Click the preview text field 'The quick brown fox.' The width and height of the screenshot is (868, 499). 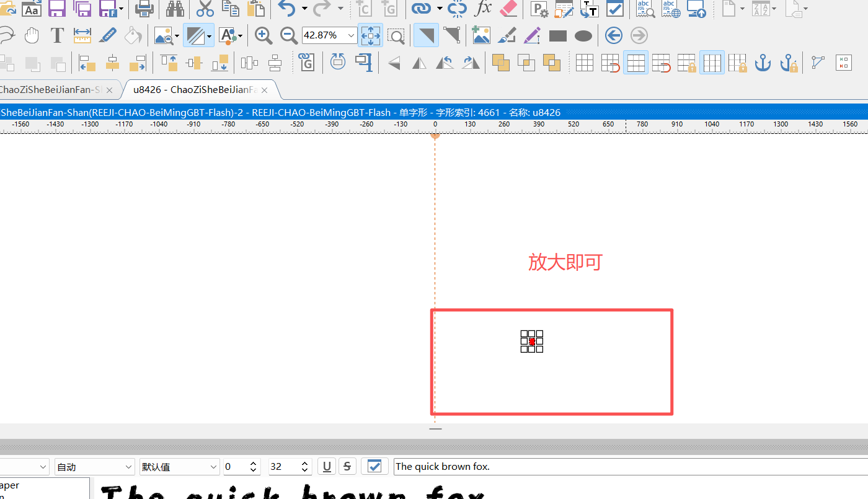[631, 467]
